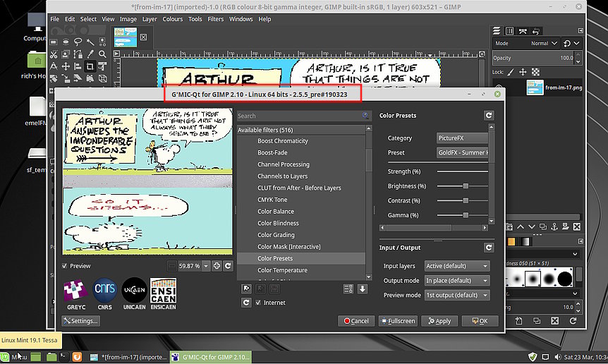This screenshot has height=364, width=608.
Task: Open Output mode dropdown In place (default)
Action: [457, 281]
